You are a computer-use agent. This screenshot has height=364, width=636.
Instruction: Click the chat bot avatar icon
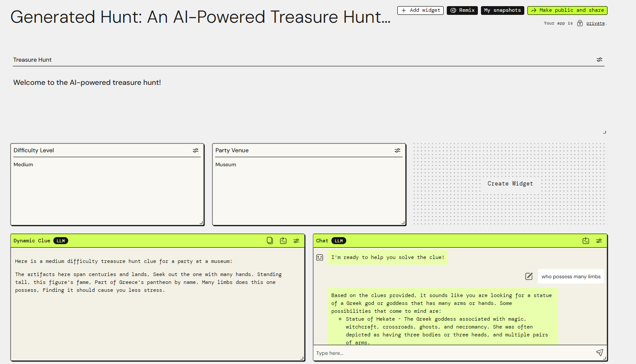(320, 258)
